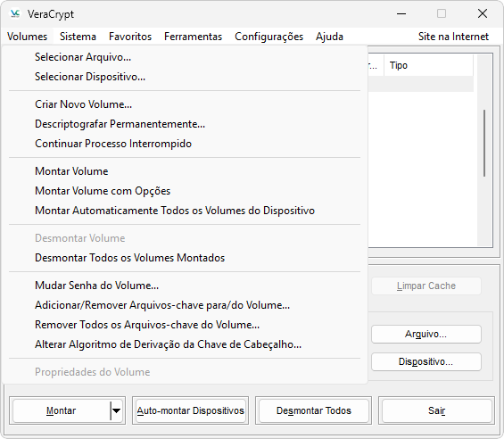Image resolution: width=504 pixels, height=439 pixels.
Task: Minimize the VeraCrypt window
Action: (401, 13)
